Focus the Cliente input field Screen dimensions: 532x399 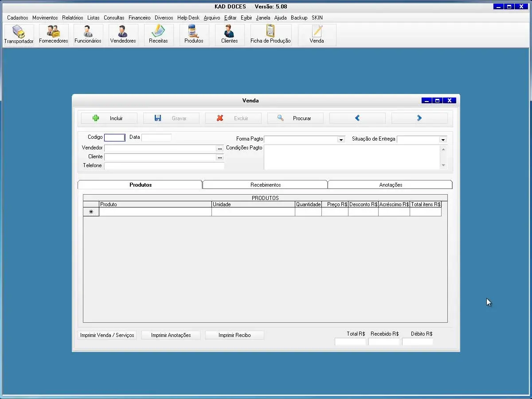tap(160, 157)
